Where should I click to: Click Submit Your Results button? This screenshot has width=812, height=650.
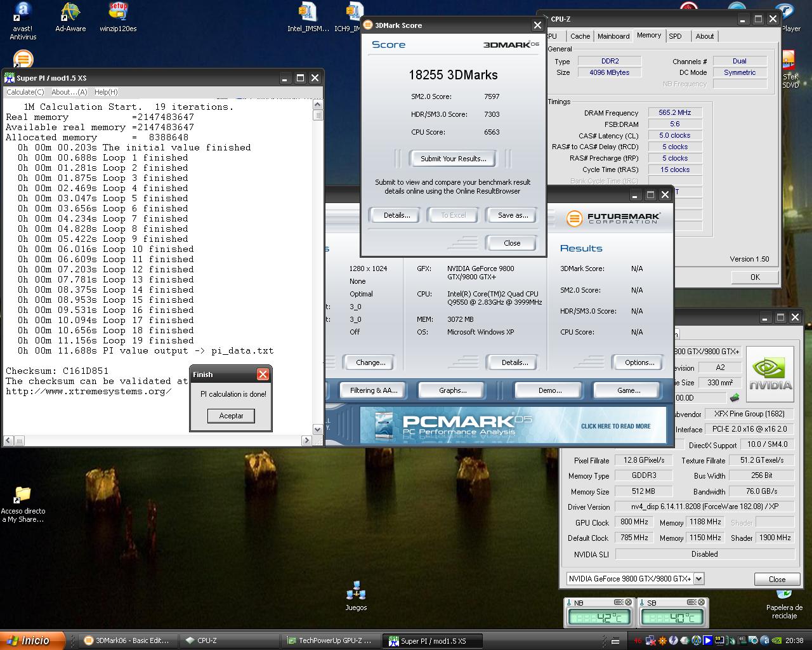tap(453, 159)
